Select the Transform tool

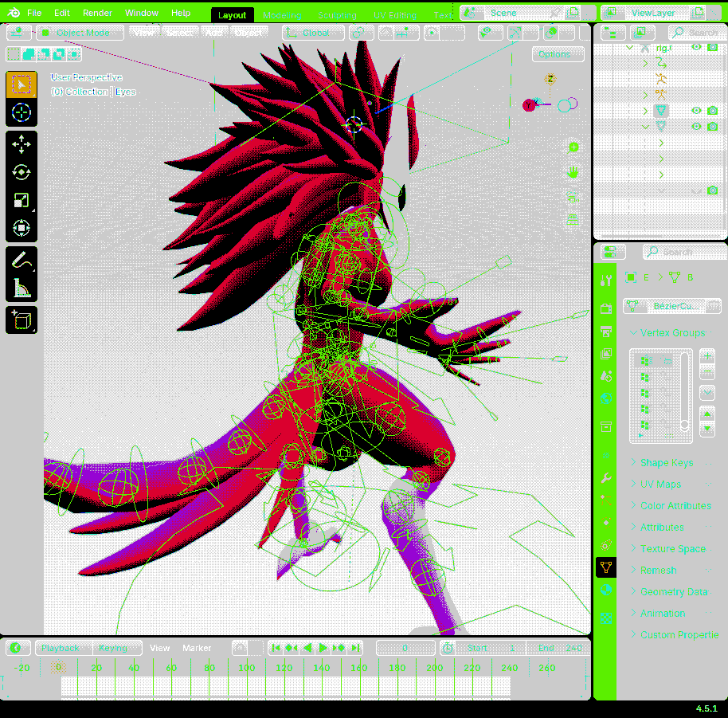click(22, 228)
